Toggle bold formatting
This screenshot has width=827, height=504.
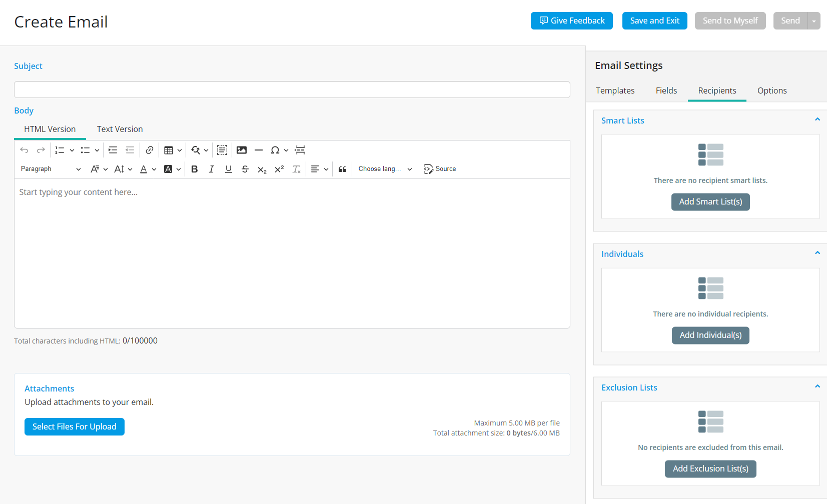click(x=195, y=169)
